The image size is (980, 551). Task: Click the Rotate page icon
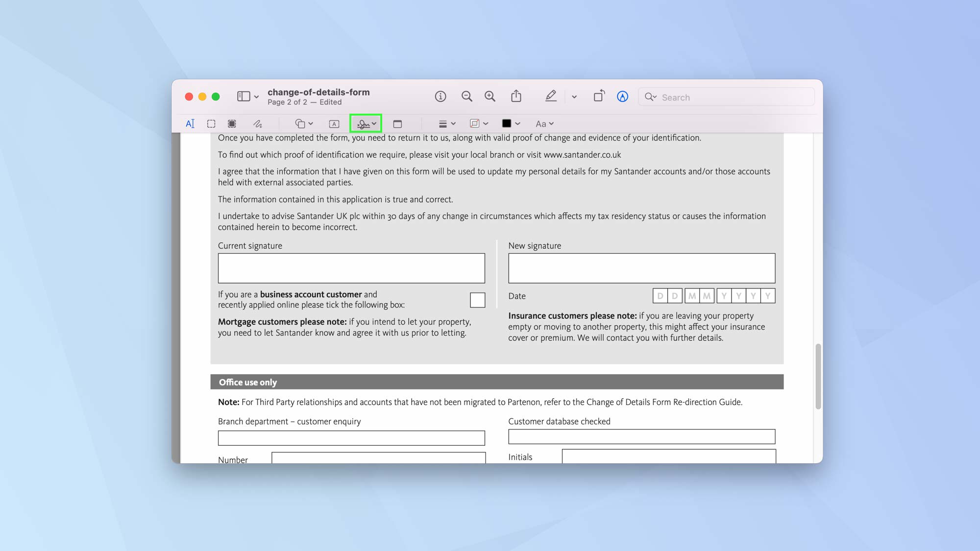[x=599, y=96]
